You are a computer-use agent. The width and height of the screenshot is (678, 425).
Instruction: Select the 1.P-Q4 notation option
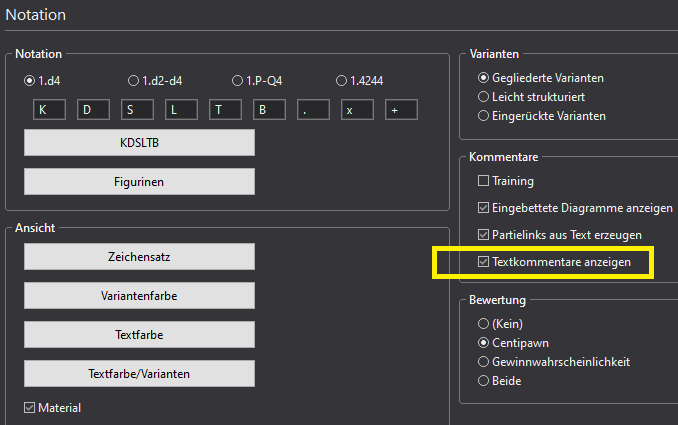(x=238, y=80)
